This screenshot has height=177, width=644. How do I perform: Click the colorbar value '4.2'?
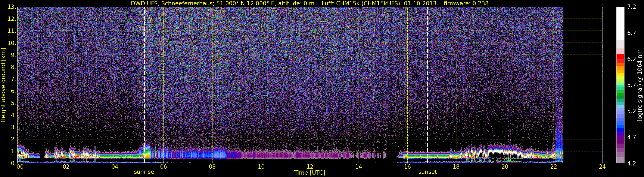[x=632, y=163]
